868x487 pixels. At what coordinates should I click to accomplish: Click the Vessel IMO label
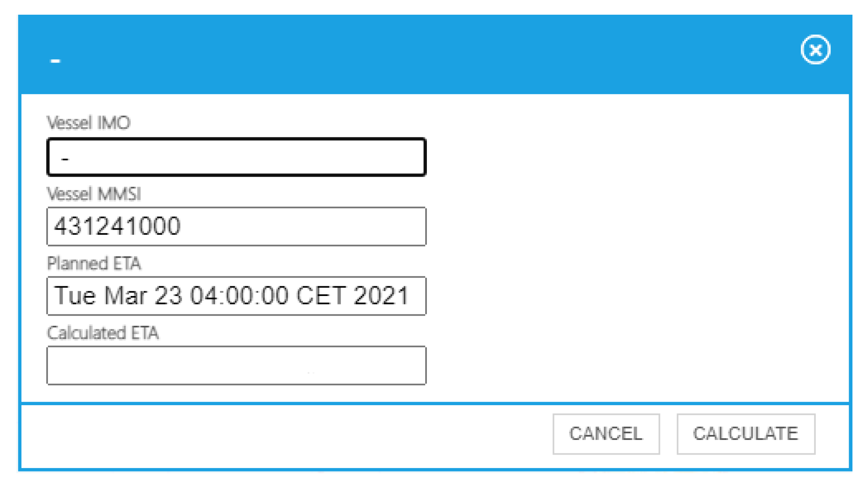click(x=89, y=123)
